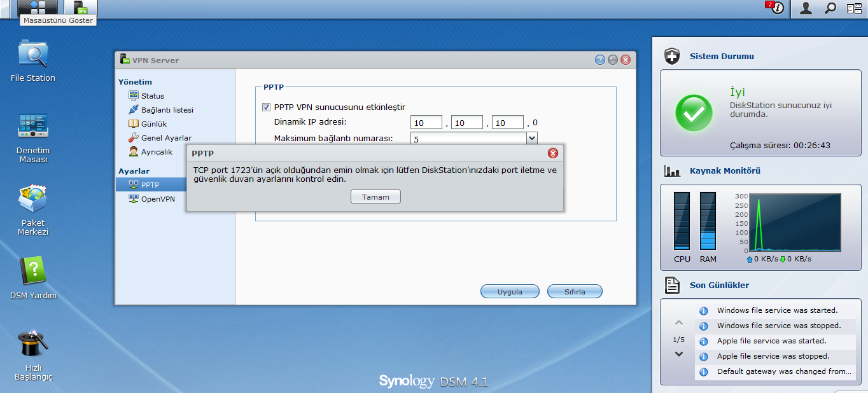The width and height of the screenshot is (868, 393).
Task: Click the Uygula button
Action: (510, 292)
